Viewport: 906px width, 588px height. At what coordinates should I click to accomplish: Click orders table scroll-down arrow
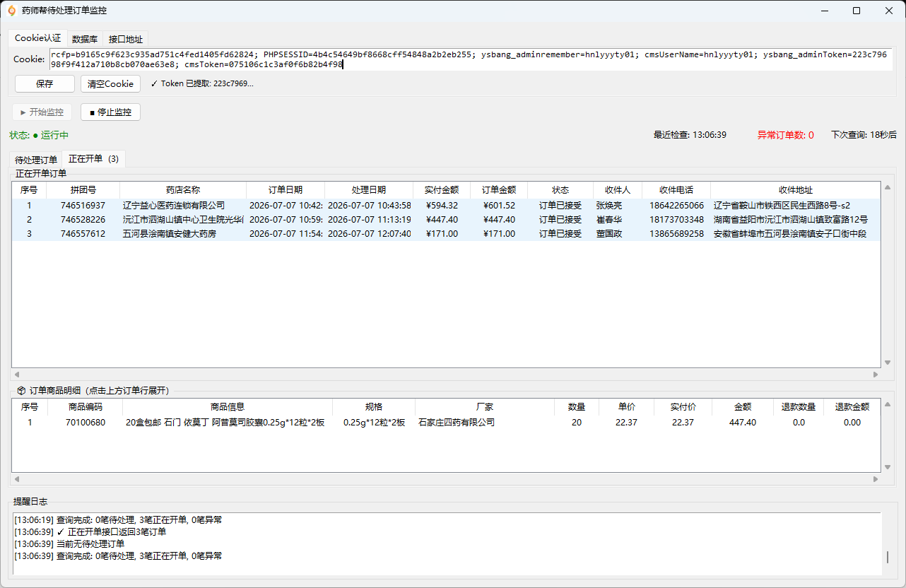click(x=888, y=363)
